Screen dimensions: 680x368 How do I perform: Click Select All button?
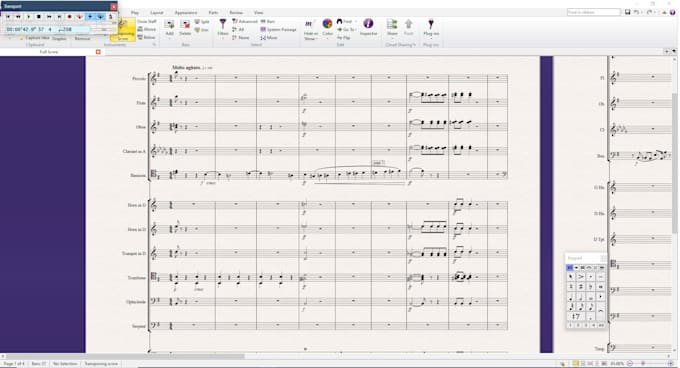pos(239,29)
